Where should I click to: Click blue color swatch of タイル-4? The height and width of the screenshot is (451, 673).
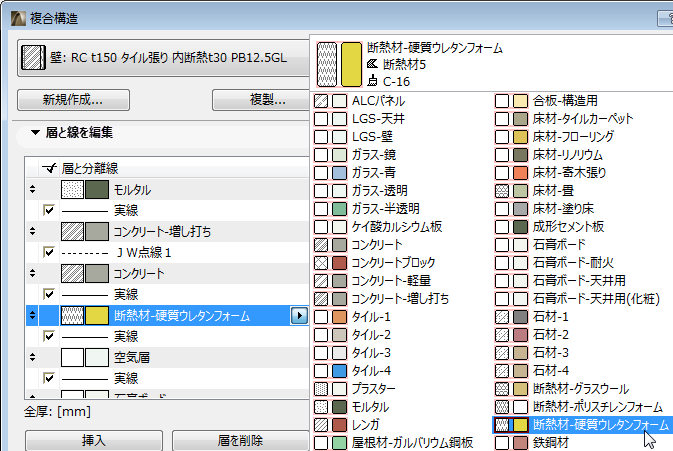(339, 371)
